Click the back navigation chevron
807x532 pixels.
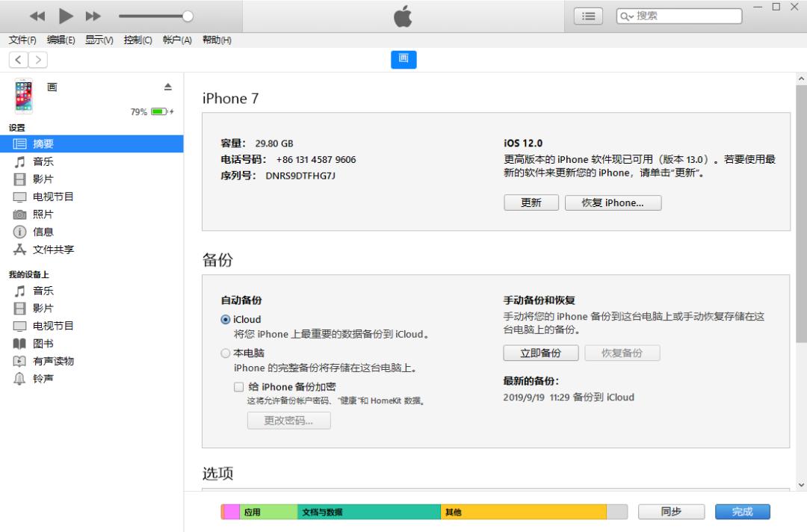(17, 60)
